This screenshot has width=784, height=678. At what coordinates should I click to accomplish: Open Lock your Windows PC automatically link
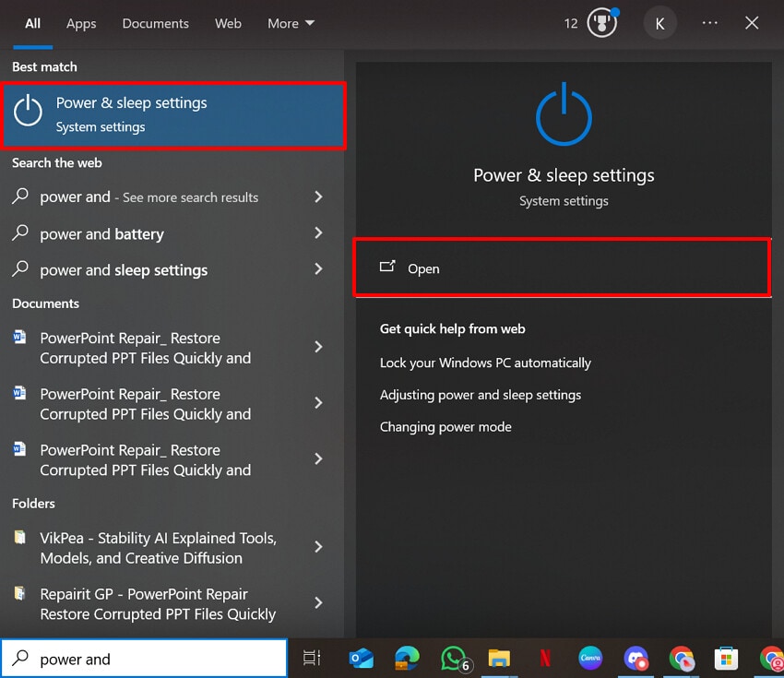[x=485, y=363]
